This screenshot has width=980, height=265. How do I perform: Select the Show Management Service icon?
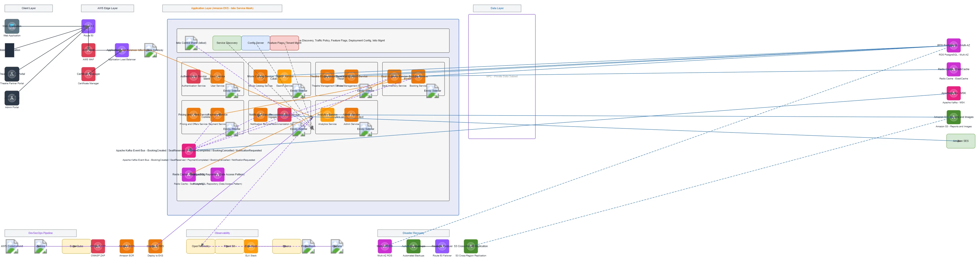click(351, 77)
